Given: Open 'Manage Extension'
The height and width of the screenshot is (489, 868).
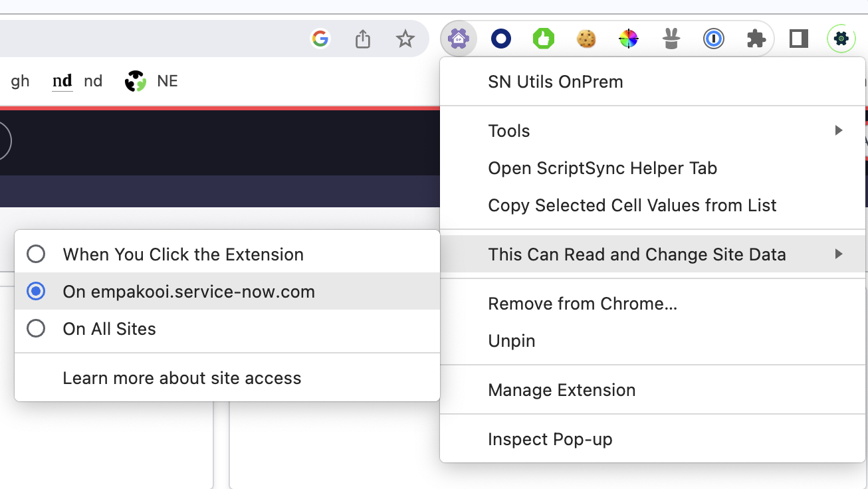Looking at the screenshot, I should point(653,390).
